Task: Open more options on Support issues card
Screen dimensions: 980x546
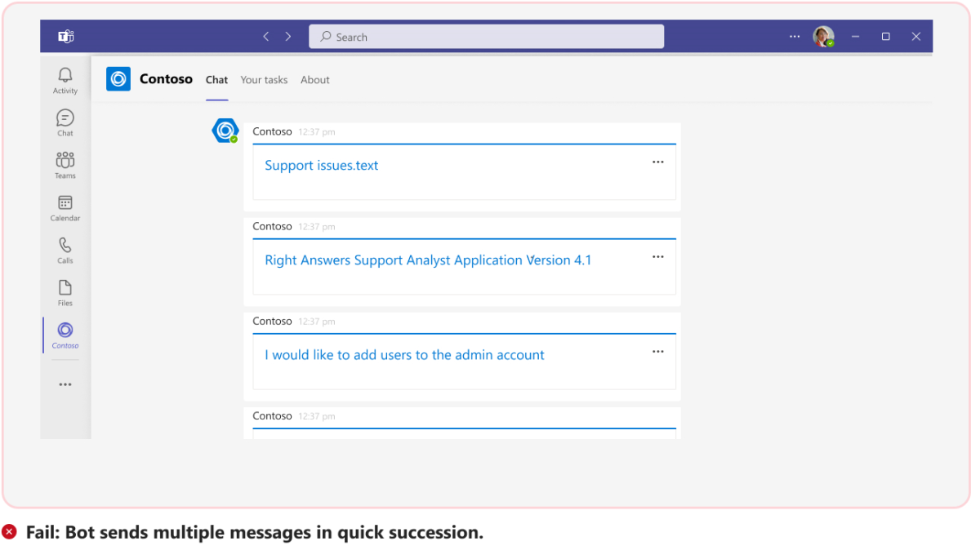Action: [x=658, y=162]
